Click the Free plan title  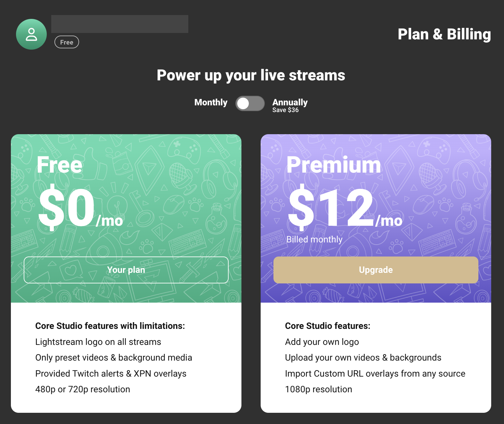60,165
